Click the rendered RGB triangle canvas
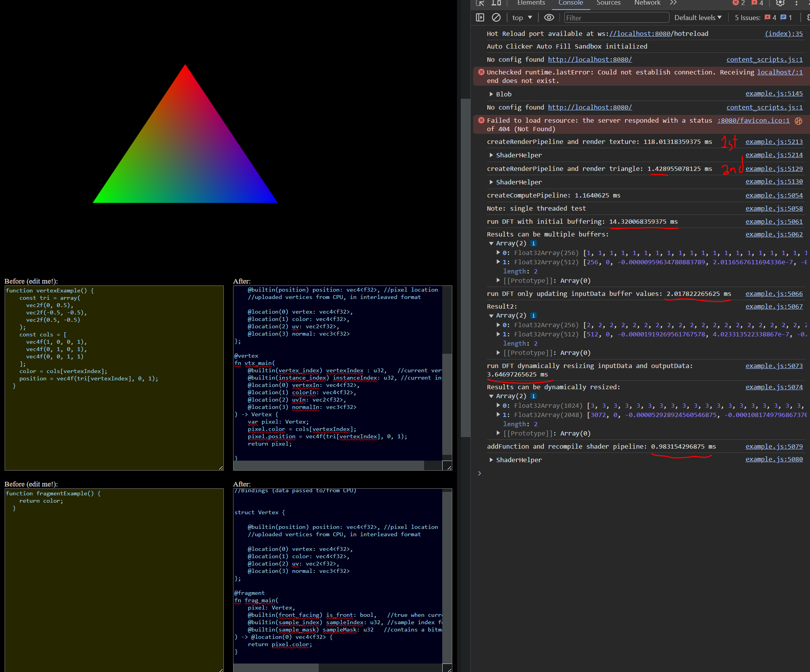 pos(185,133)
